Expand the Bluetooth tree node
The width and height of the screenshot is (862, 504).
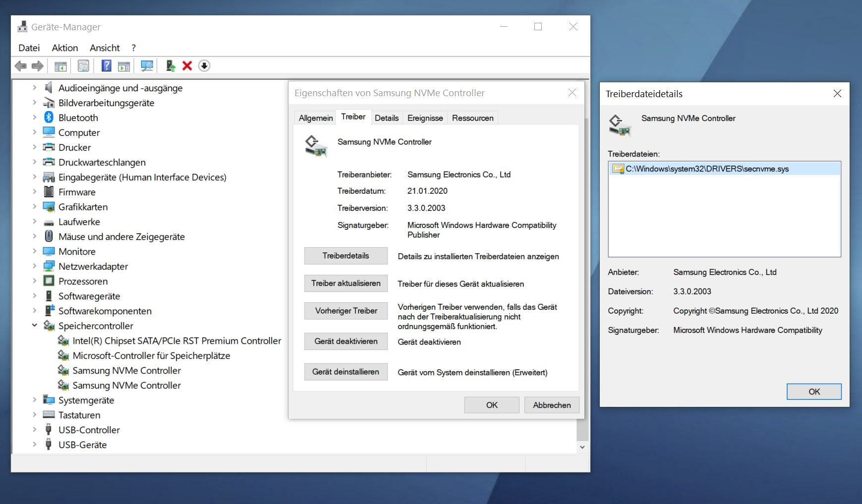[x=34, y=117]
